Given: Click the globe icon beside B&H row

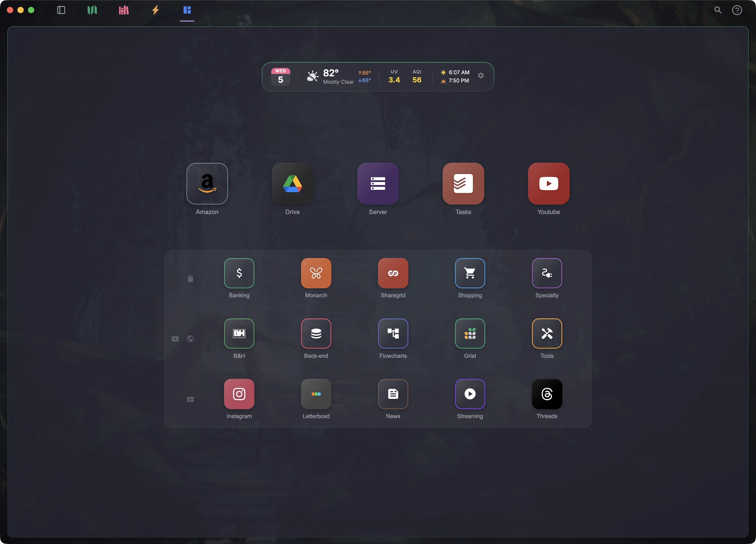Looking at the screenshot, I should pos(190,339).
